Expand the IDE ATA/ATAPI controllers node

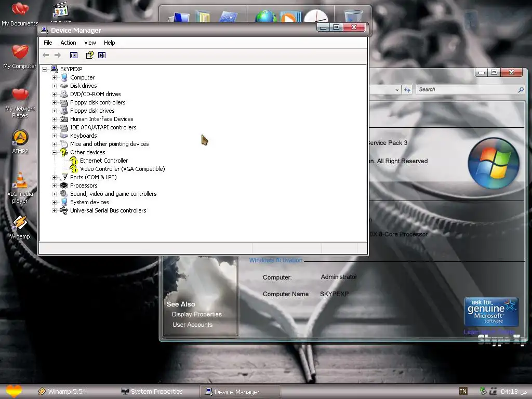pos(54,128)
